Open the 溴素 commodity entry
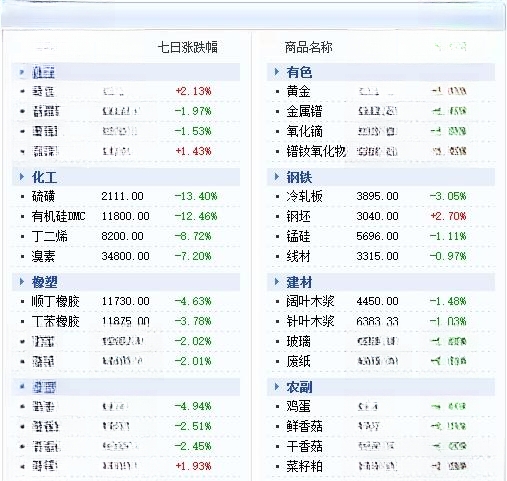Image resolution: width=507 pixels, height=481 pixels. (x=43, y=256)
